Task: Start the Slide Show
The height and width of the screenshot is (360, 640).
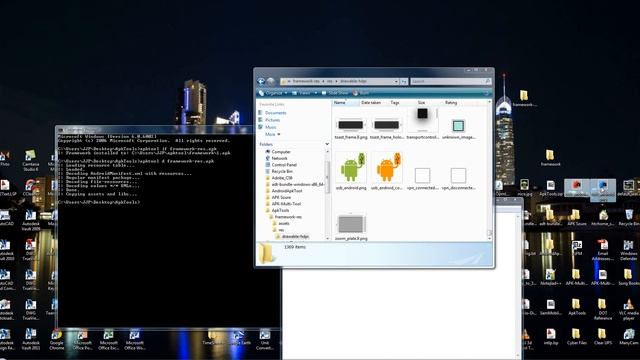Action: [335, 93]
